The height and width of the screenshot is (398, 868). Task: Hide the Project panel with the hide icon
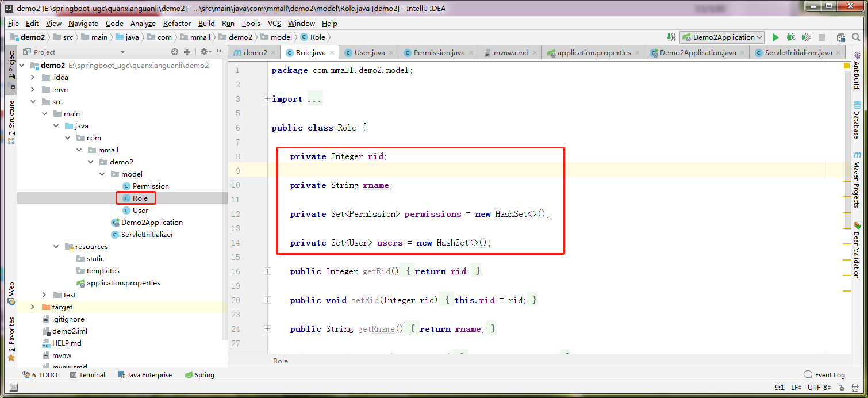pyautogui.click(x=220, y=52)
